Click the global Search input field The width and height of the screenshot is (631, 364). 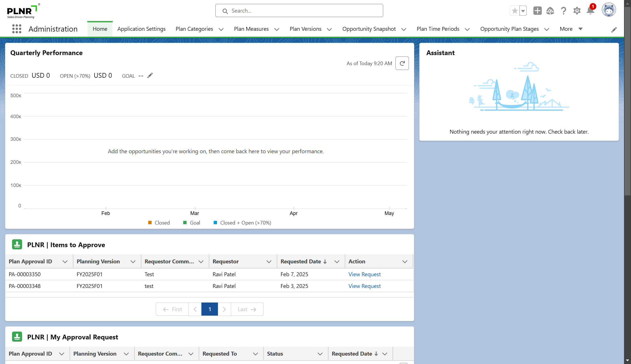299,11
